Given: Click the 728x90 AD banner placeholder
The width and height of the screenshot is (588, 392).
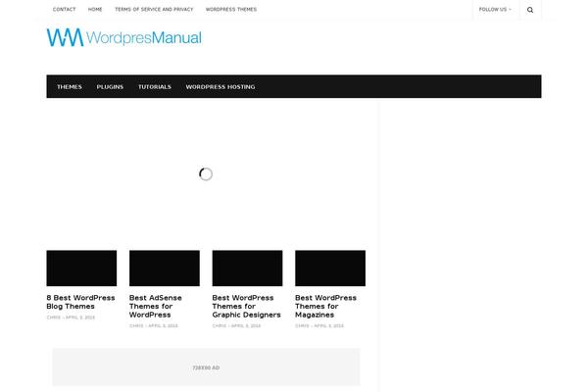Looking at the screenshot, I should coord(206,367).
